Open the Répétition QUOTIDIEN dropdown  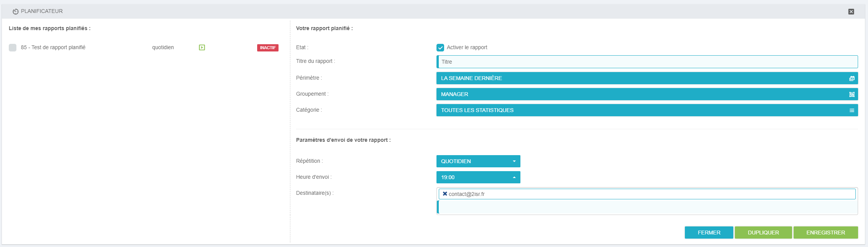(478, 161)
